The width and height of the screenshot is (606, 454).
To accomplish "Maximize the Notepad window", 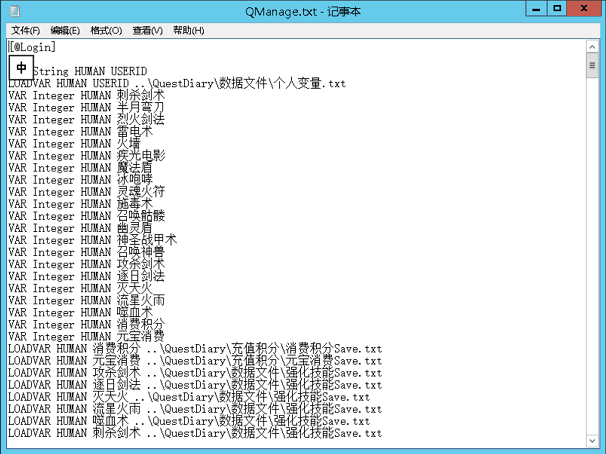I will pos(557,9).
